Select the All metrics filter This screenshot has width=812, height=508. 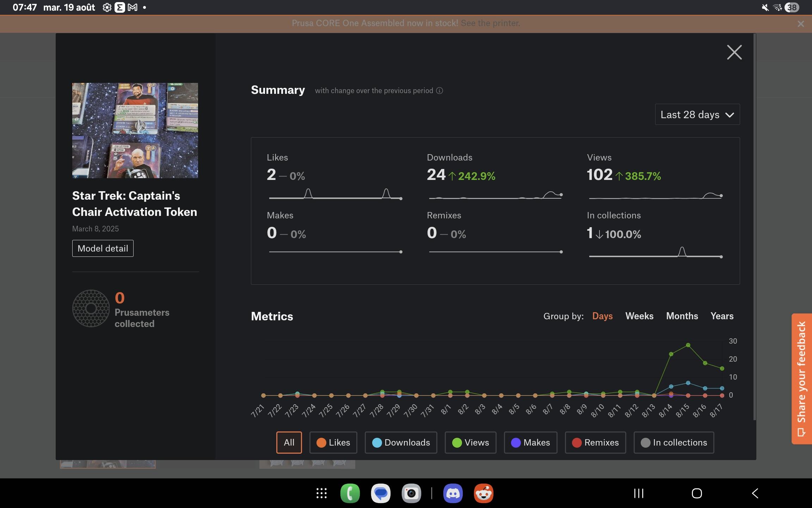289,442
